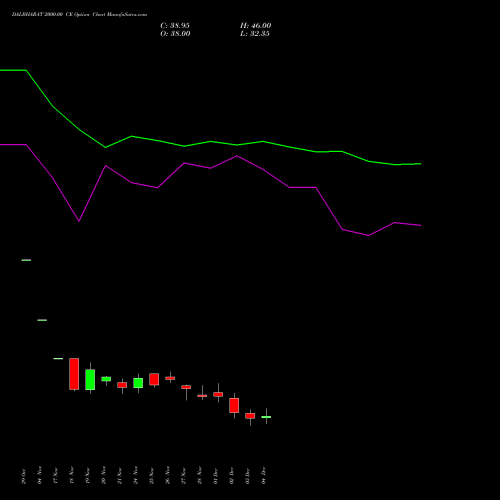Viewport: 500px width, 500px height.
Task: Select the 01 Dec date label
Action: 215,476
